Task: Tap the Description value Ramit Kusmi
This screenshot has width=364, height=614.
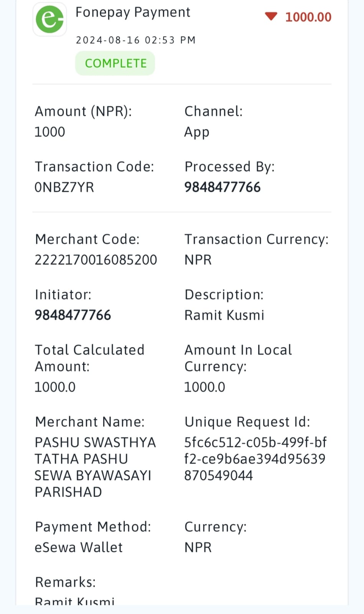Action: (224, 315)
